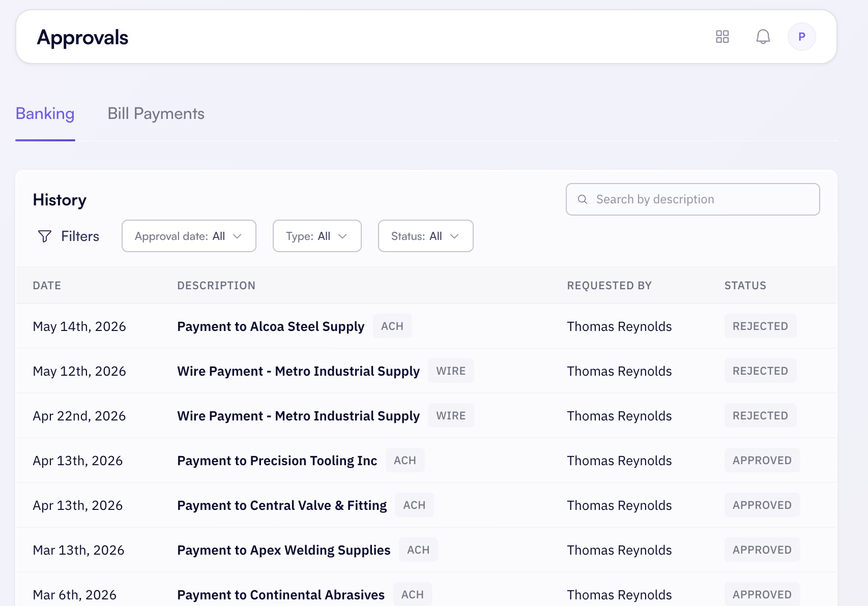Click REJECTED badge on Apr 22nd row

click(760, 416)
